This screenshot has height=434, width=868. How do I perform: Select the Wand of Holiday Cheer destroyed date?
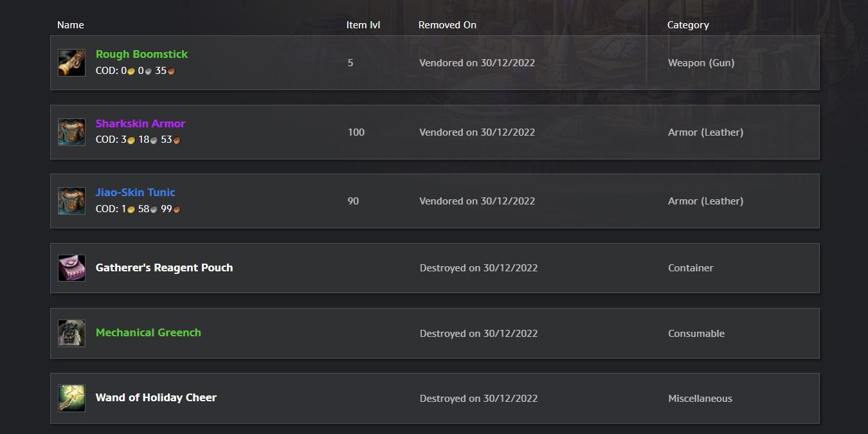tap(478, 399)
